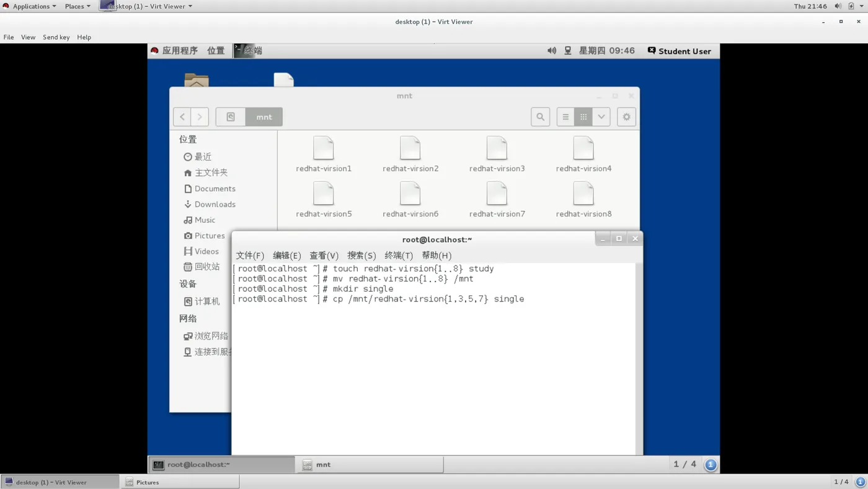
Task: Open the Virt Viewer Send key menu
Action: click(56, 37)
